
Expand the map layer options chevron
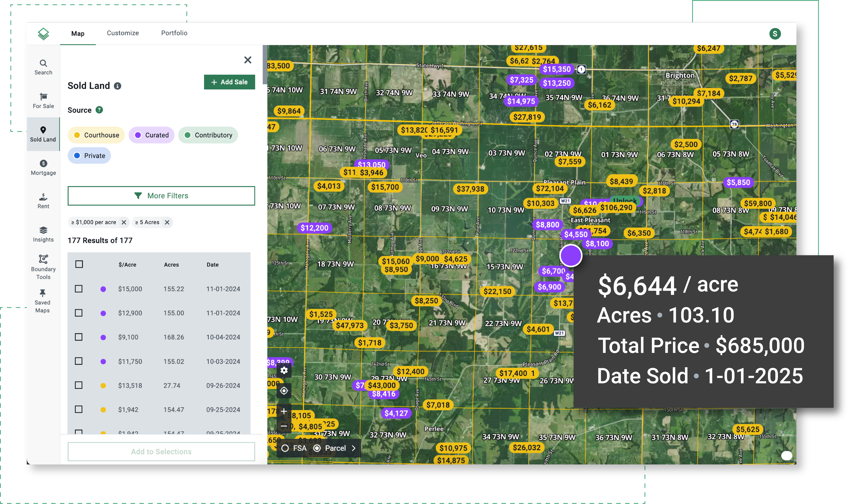pyautogui.click(x=354, y=448)
